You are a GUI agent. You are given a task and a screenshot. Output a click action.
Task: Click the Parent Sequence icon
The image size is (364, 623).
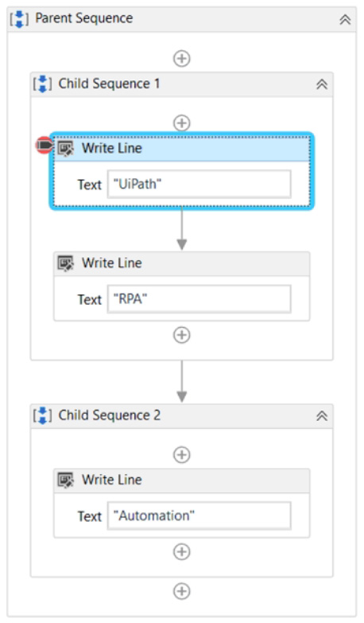19,19
